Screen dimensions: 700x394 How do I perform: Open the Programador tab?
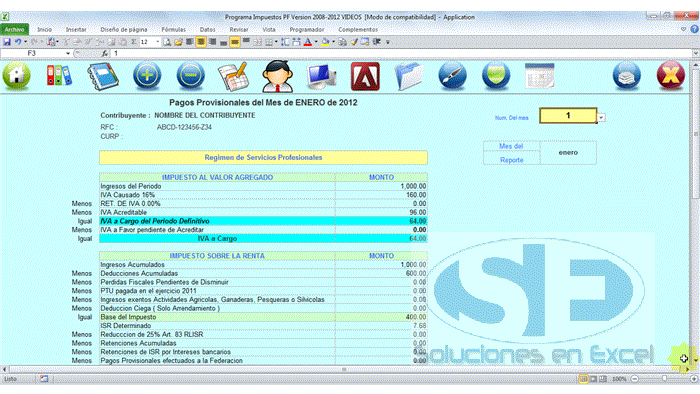click(307, 29)
